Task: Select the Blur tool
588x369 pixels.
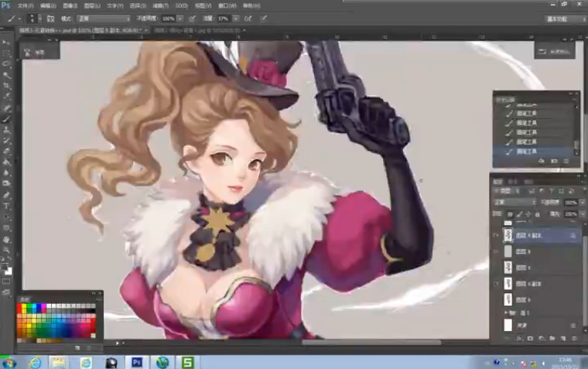Action: tap(6, 173)
